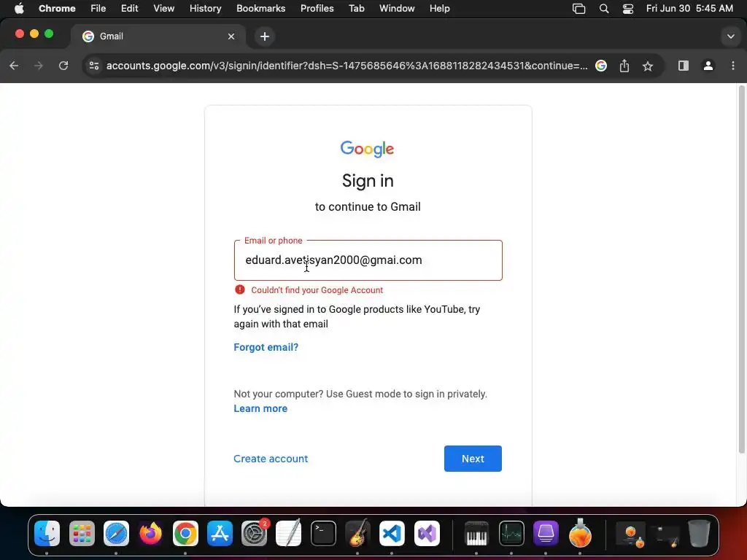Open TextEdit from the Dock
The width and height of the screenshot is (747, 560).
click(289, 533)
